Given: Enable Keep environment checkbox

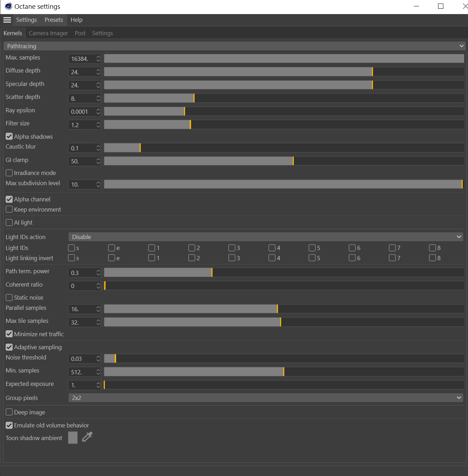Looking at the screenshot, I should [x=9, y=209].
